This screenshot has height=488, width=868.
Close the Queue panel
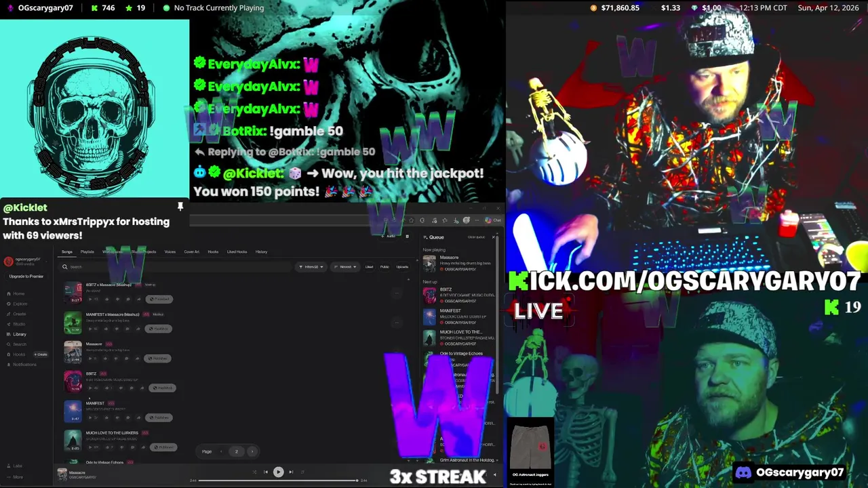pos(493,237)
